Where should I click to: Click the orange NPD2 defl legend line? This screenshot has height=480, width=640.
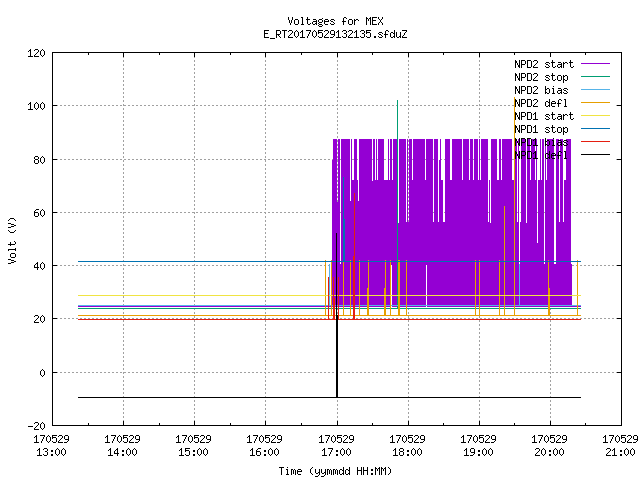(595, 102)
